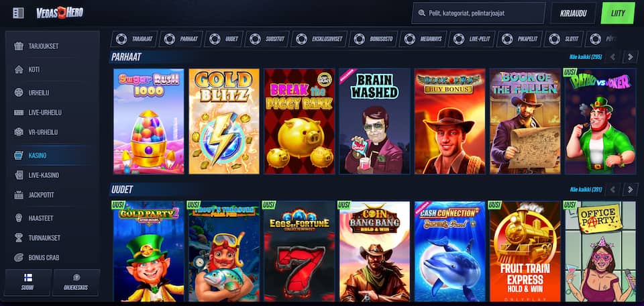The height and width of the screenshot is (306, 644).
Task: Advance Uudet games with right arrow
Action: point(629,190)
